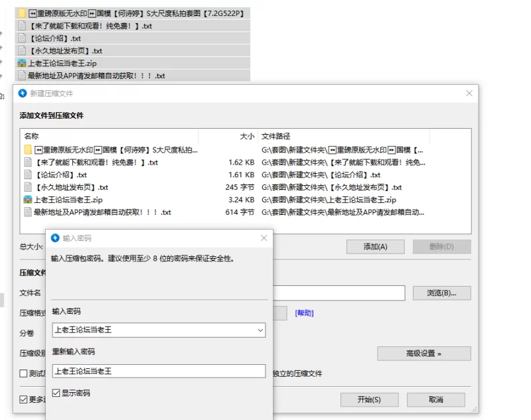Click file icon of 最新地址及APP row in dialog list
Viewport: 531px width, 420px height.
pyautogui.click(x=28, y=212)
